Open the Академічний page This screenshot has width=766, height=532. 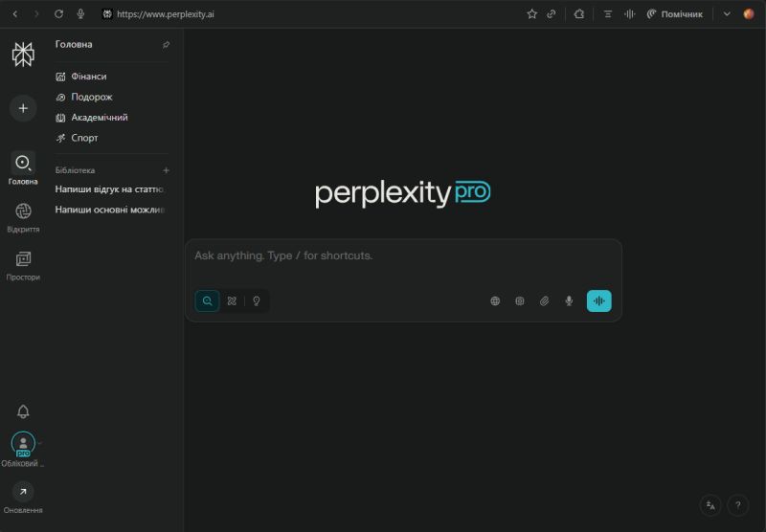pyautogui.click(x=92, y=117)
